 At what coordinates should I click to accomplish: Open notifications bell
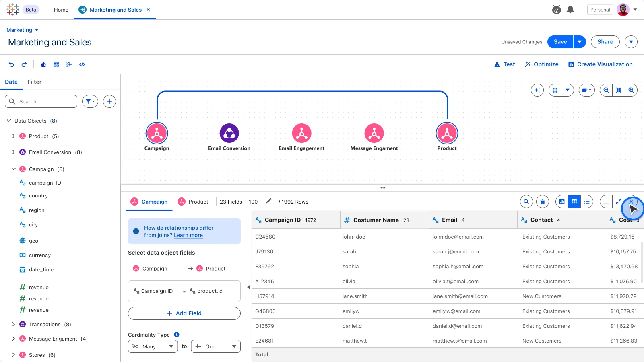570,10
